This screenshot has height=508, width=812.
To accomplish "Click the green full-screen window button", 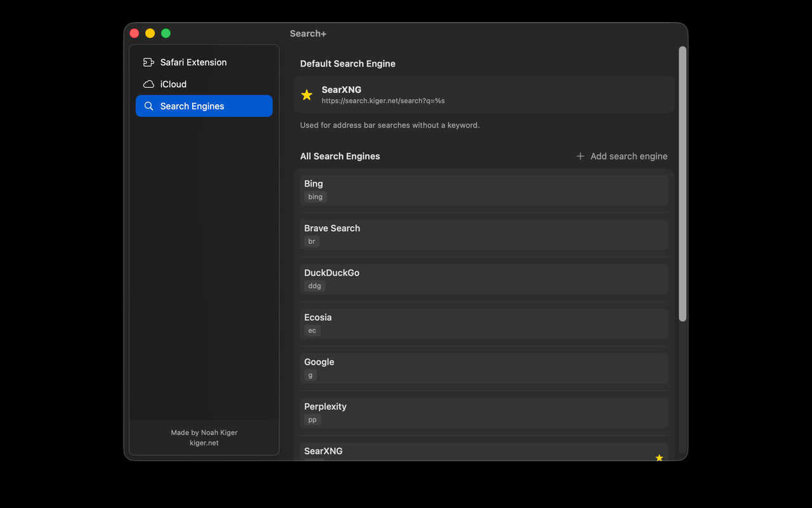I will (166, 33).
